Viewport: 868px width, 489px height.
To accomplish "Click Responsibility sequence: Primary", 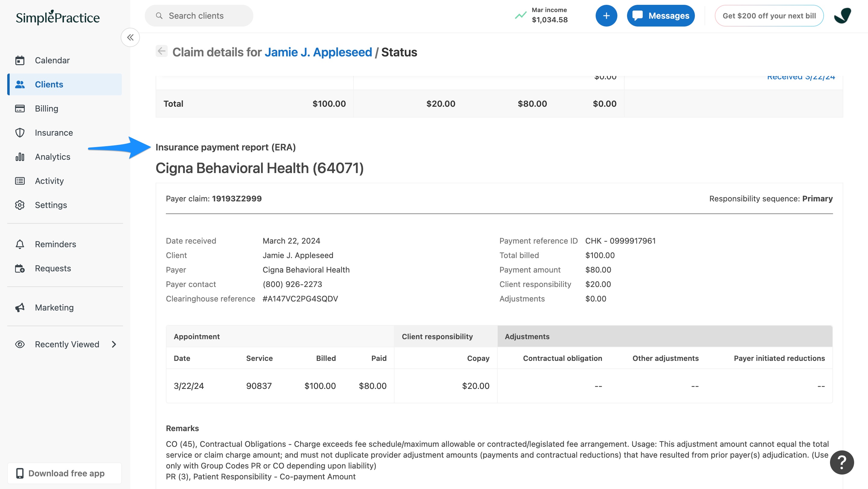I will point(771,199).
